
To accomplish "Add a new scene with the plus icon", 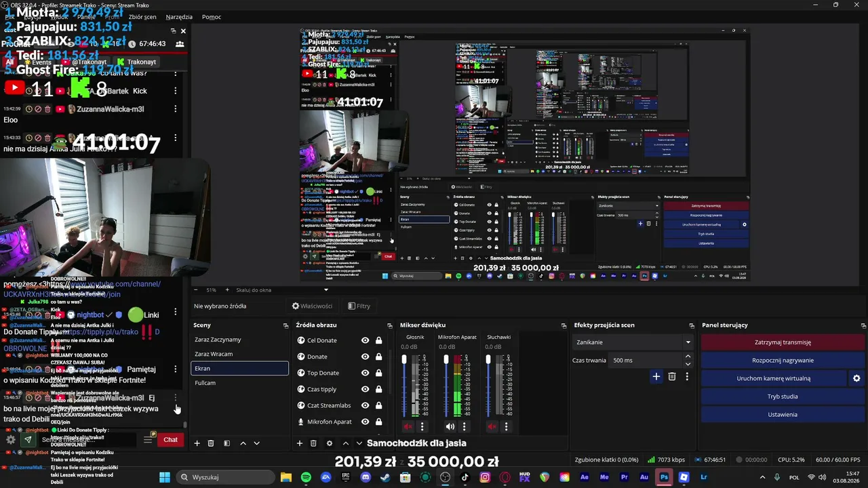I will coord(197,443).
